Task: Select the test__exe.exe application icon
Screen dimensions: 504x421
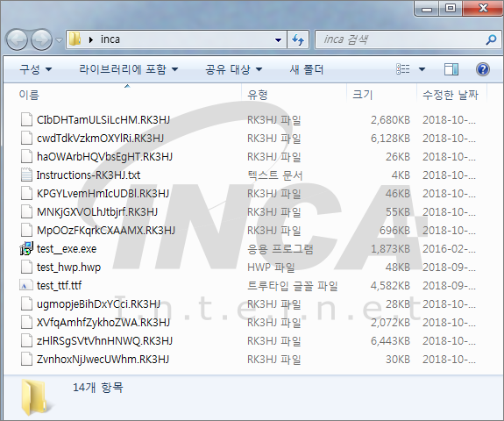Action: (26, 248)
